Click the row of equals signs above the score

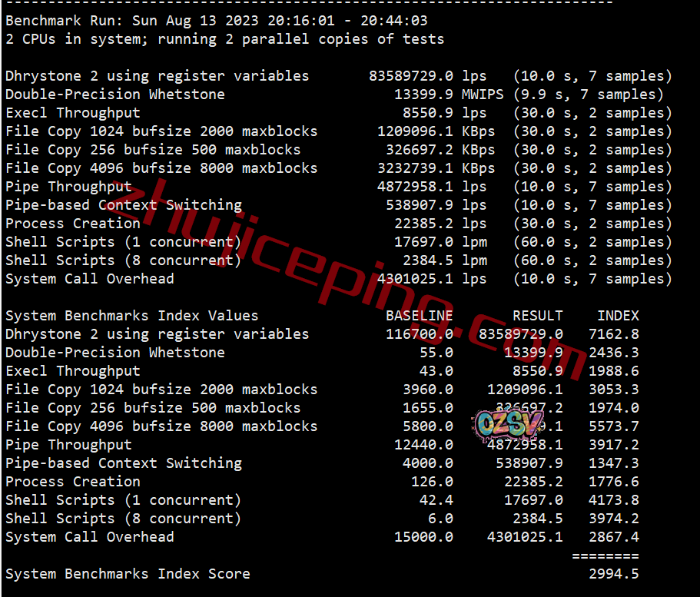click(x=605, y=556)
